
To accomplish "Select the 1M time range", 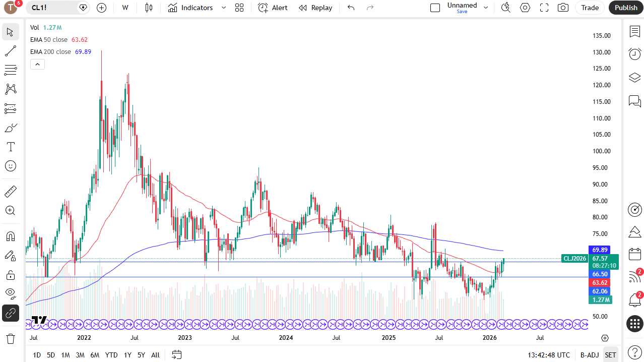I will [x=66, y=355].
